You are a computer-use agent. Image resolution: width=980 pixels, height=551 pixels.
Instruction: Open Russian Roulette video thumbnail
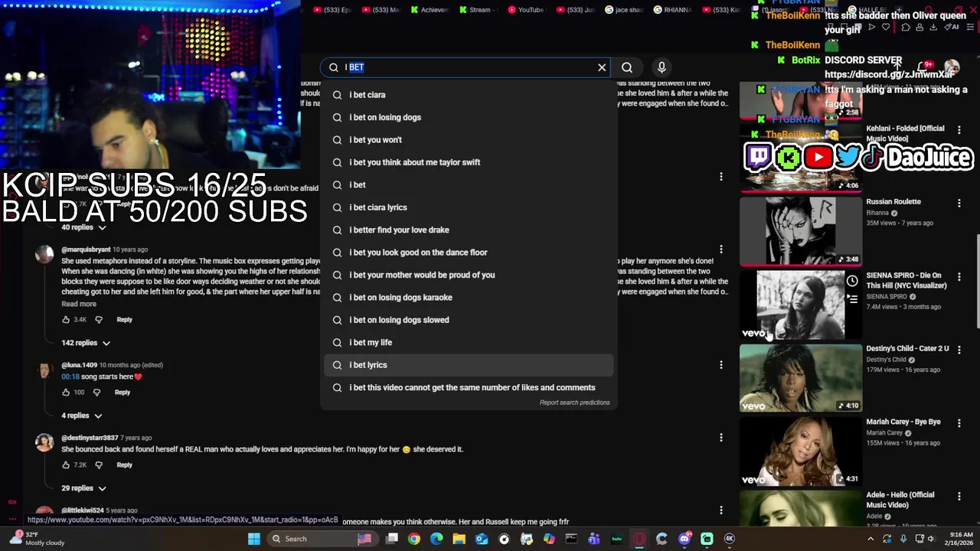coord(800,230)
